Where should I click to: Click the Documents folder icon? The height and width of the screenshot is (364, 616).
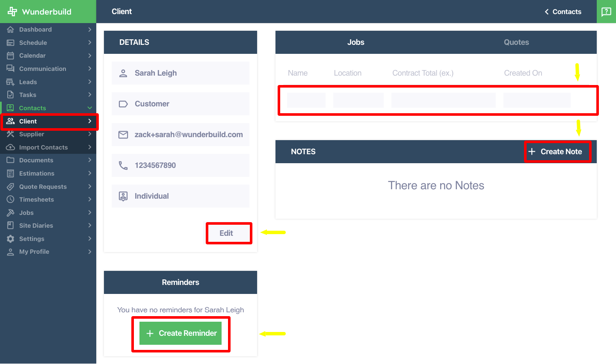tap(11, 160)
